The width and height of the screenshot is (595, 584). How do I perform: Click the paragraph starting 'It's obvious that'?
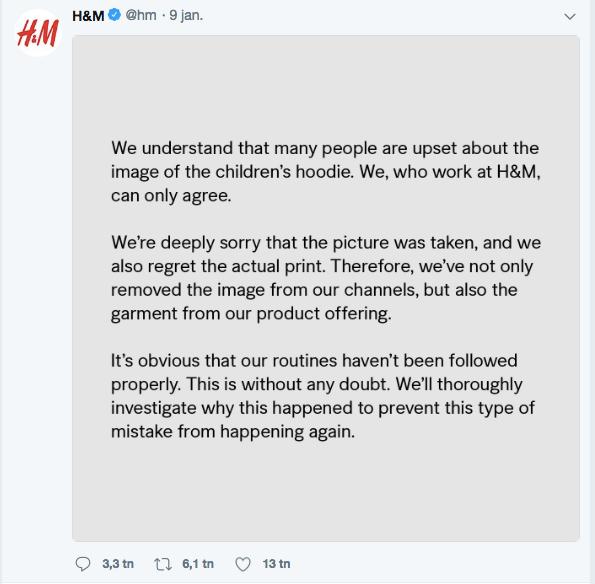click(323, 396)
